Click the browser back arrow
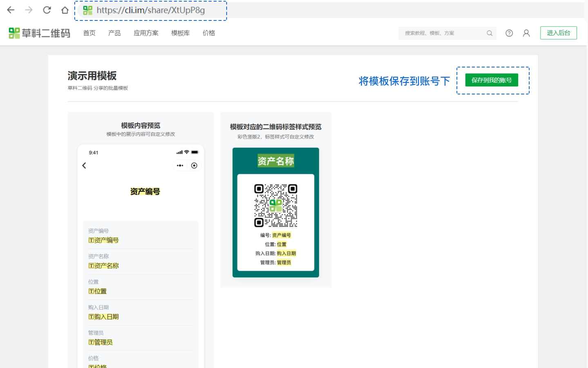The width and height of the screenshot is (588, 368). coord(11,10)
